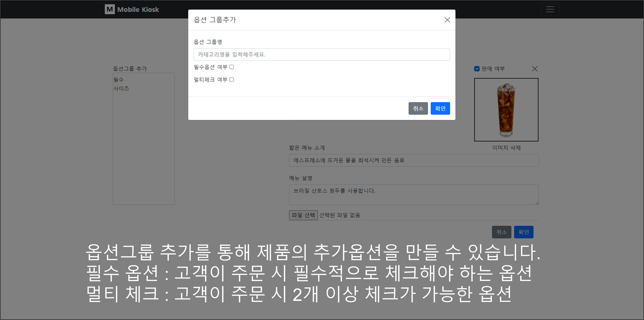Click the 옵션그룹 추가 link
644x320 pixels.
pos(130,68)
